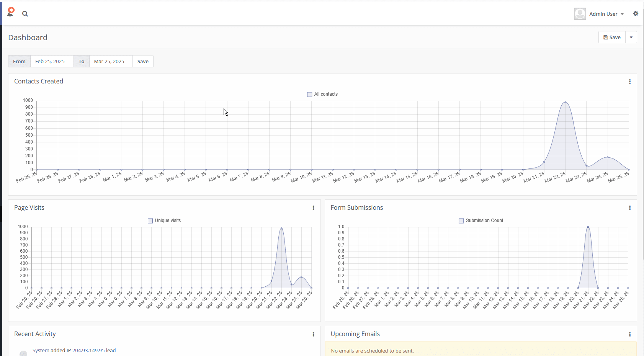The height and width of the screenshot is (356, 644).
Task: Click the page's vertical scrollbar
Action: point(642,153)
